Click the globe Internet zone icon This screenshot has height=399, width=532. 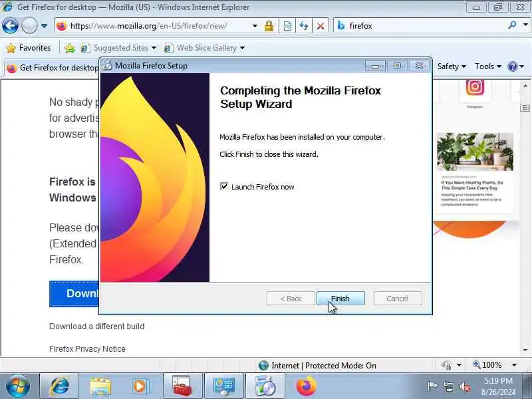263,365
